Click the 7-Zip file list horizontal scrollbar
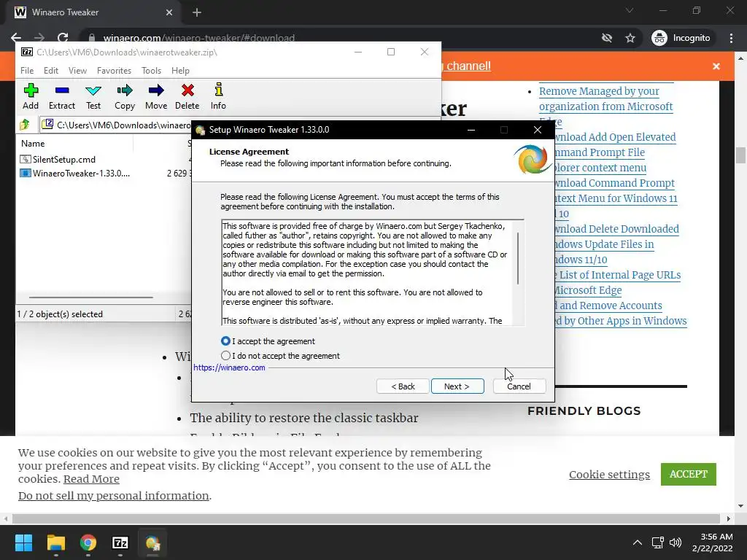The image size is (747, 560). [x=91, y=297]
